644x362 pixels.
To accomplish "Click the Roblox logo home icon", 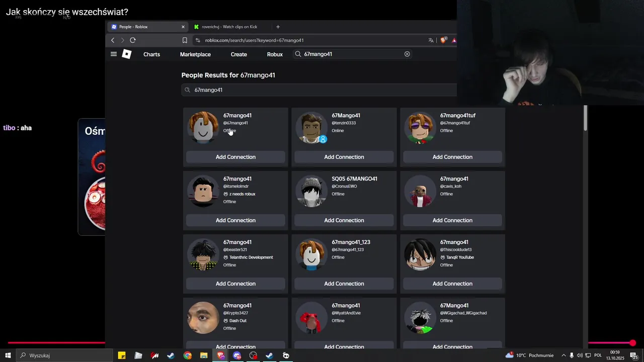I will (x=127, y=54).
